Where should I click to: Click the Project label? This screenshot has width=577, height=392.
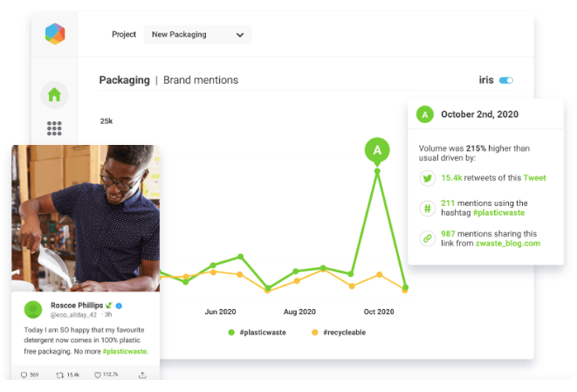[x=124, y=34]
